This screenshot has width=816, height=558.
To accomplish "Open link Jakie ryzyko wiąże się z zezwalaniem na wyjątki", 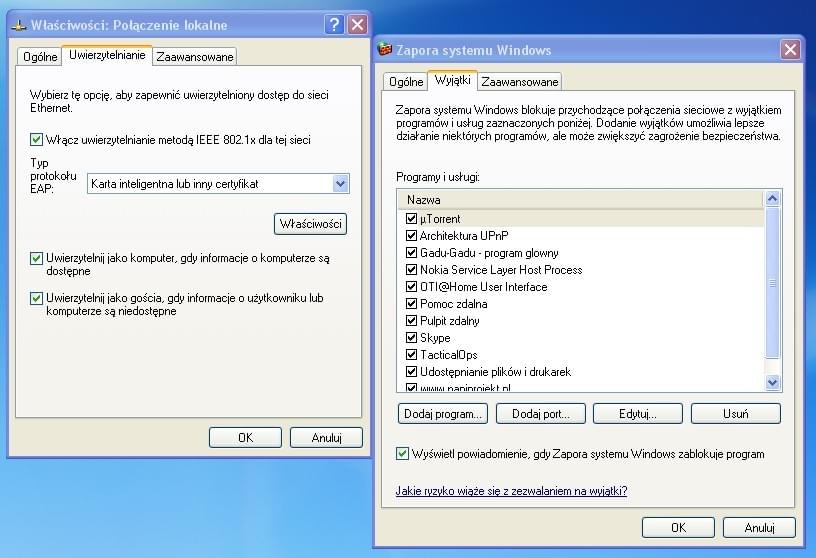I will (511, 491).
